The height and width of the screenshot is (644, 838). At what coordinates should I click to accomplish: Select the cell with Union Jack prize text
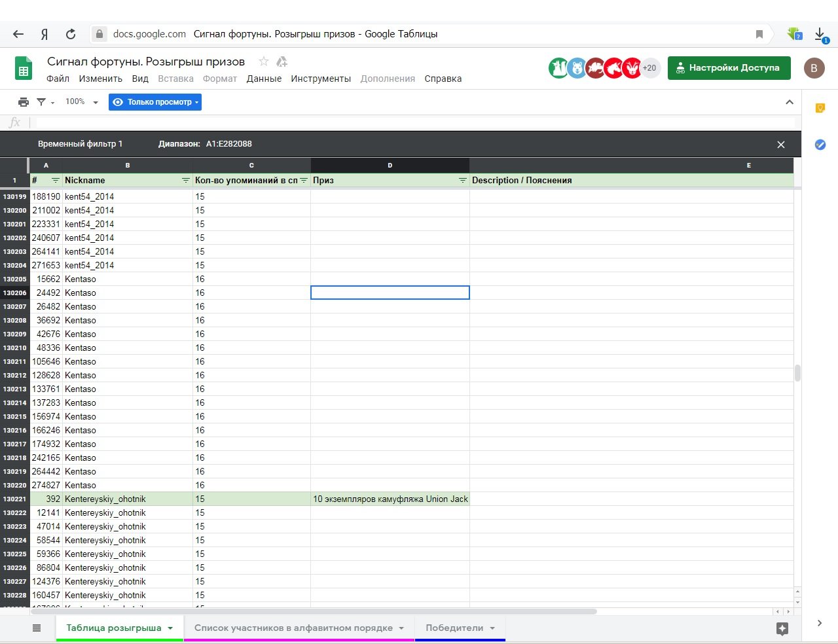(x=390, y=499)
